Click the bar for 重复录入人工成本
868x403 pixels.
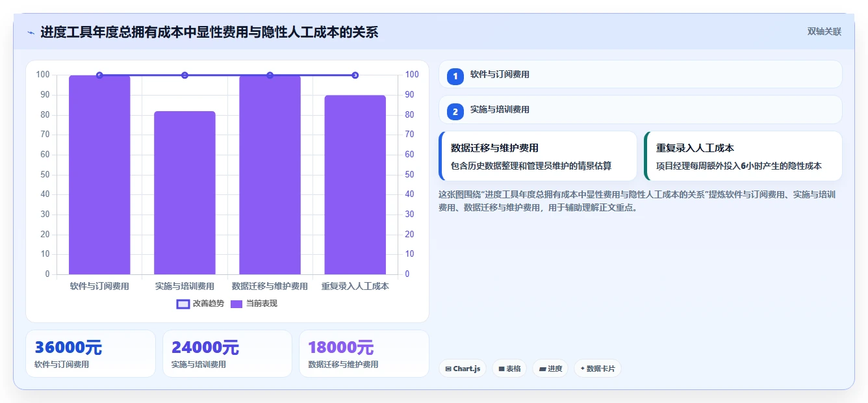tap(355, 185)
